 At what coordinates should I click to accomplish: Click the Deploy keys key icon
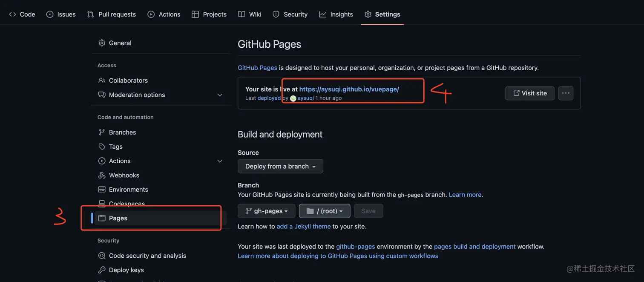tap(102, 270)
